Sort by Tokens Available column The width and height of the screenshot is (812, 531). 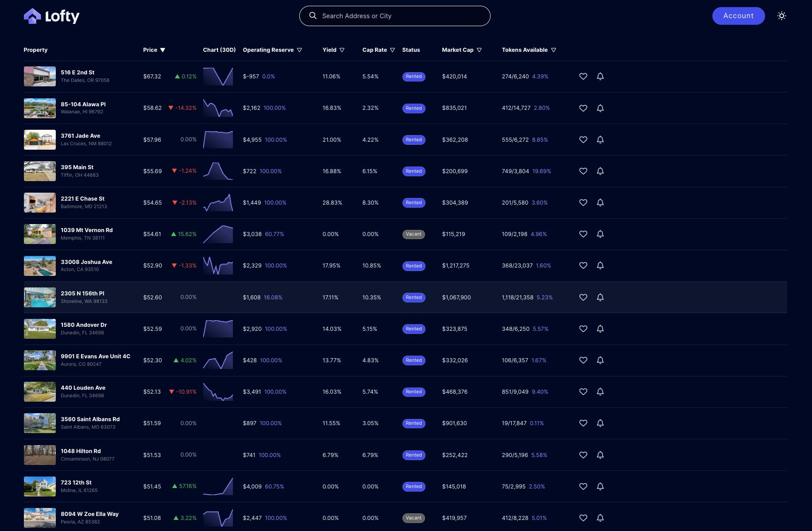(553, 50)
